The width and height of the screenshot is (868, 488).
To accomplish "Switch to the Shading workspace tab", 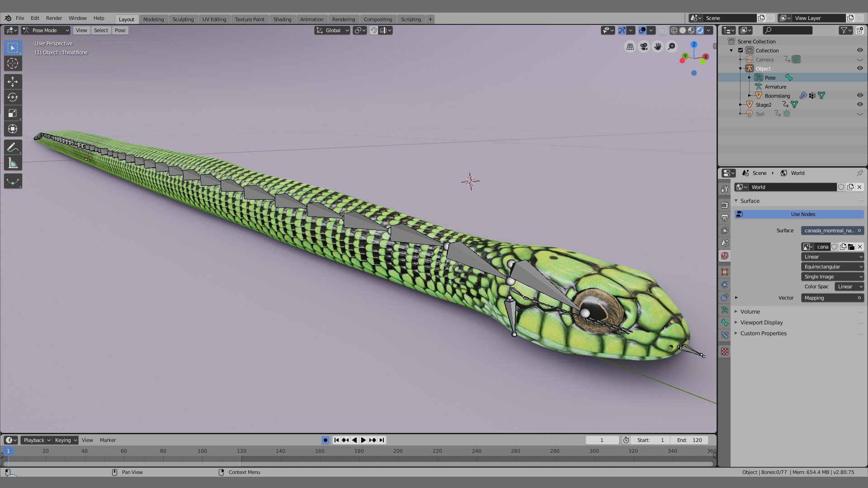I will point(282,19).
